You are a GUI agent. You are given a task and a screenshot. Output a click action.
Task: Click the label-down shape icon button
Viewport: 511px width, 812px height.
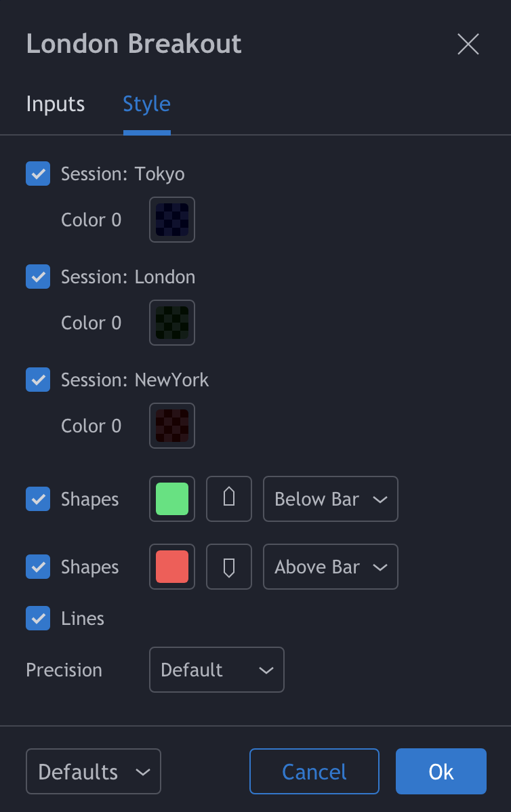click(229, 567)
